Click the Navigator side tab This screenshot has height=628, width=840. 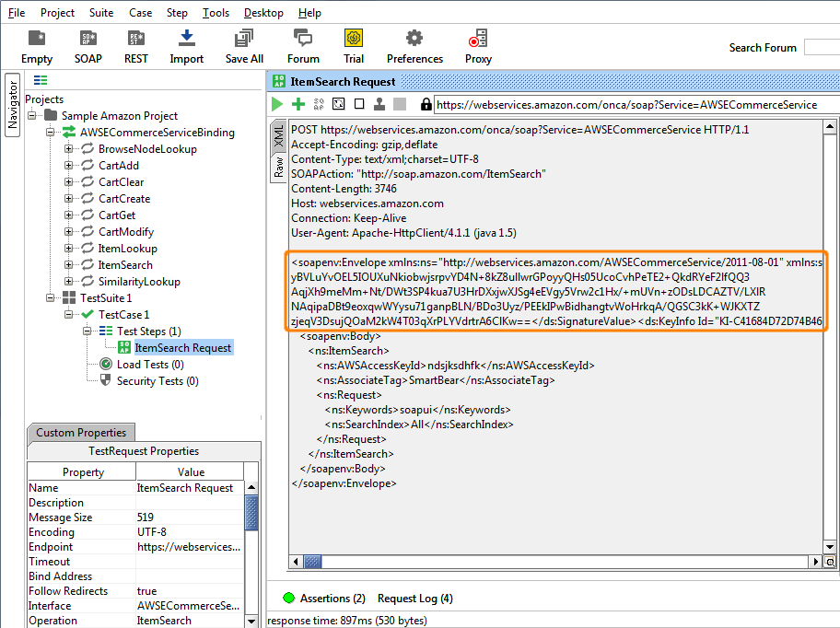coord(12,105)
